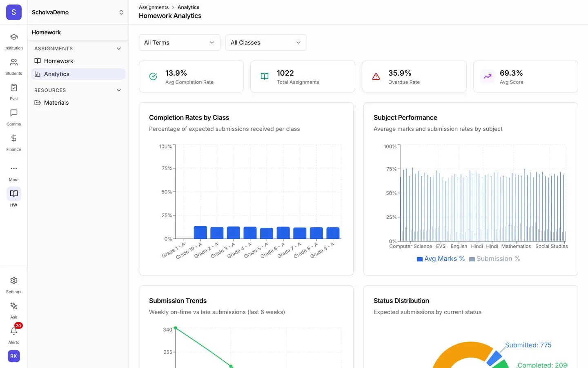The image size is (588, 368).
Task: Collapse the Resources section
Action: (x=119, y=90)
